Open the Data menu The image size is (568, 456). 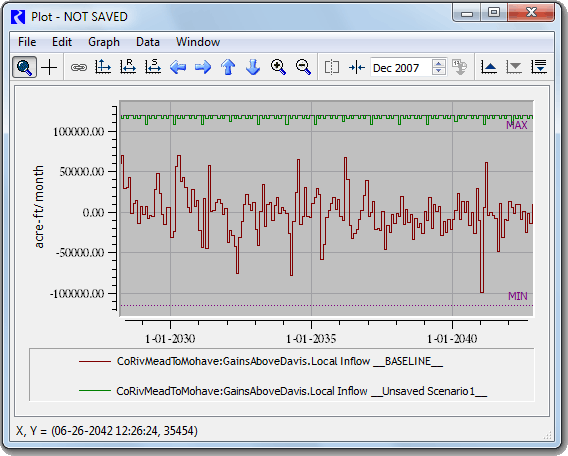pos(148,42)
